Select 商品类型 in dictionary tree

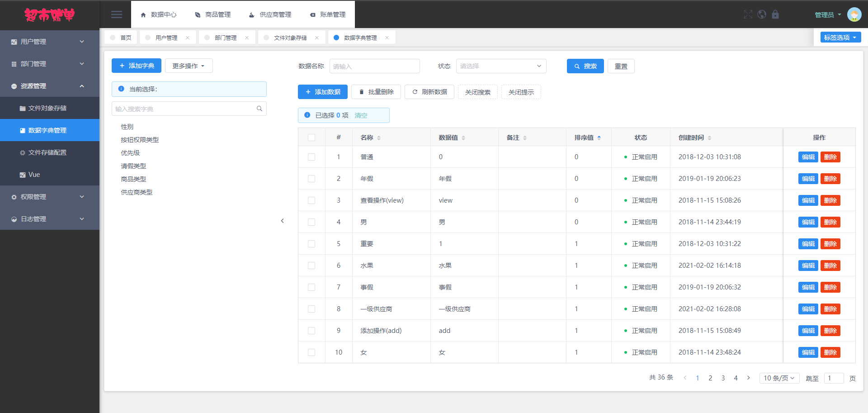pyautogui.click(x=133, y=179)
